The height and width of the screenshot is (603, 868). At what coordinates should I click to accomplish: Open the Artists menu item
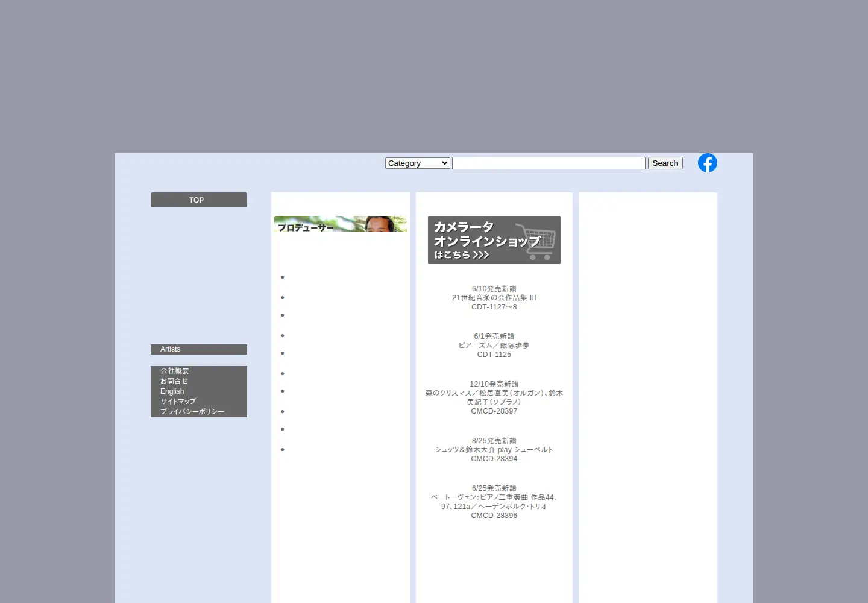199,349
